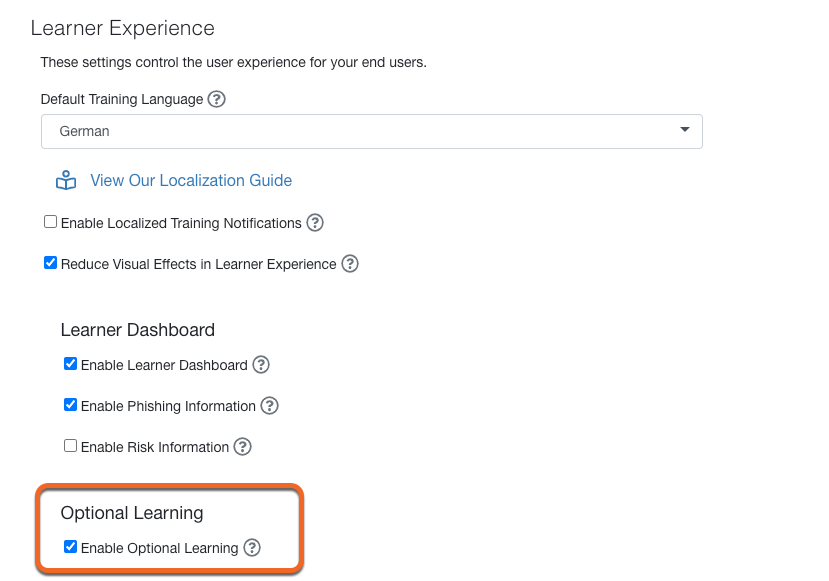
Task: Click the open-book Localization Guide icon
Action: click(65, 180)
